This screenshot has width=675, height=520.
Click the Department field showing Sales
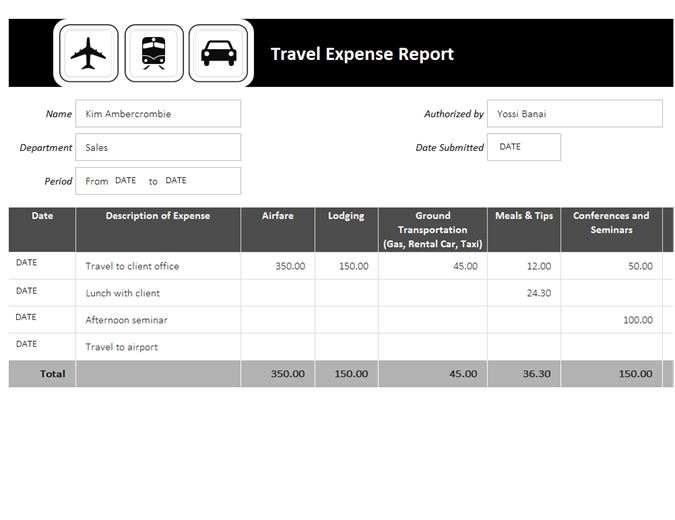tap(157, 147)
